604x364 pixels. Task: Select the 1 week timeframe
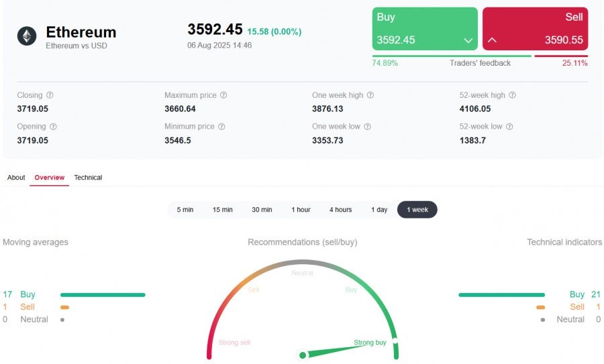tap(417, 210)
